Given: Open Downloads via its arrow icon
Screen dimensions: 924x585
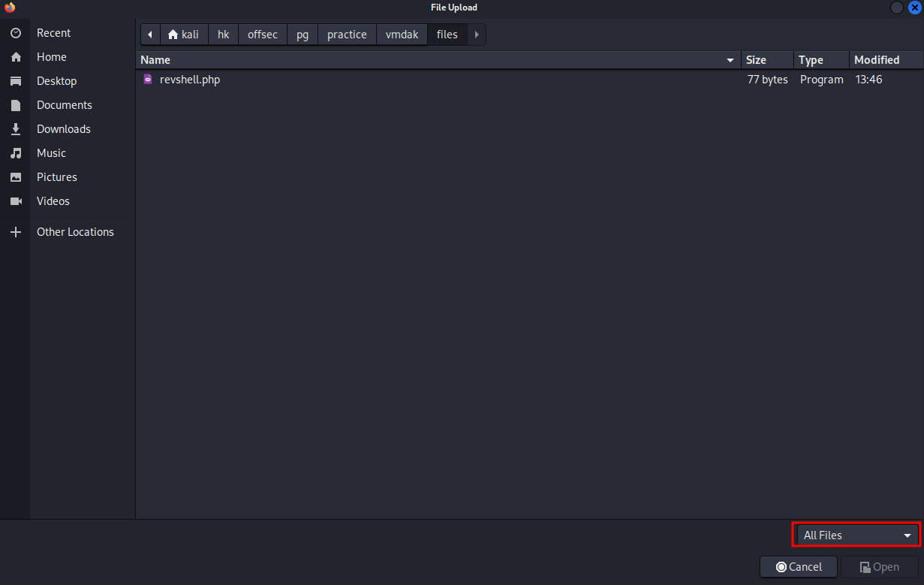Looking at the screenshot, I should [x=15, y=129].
